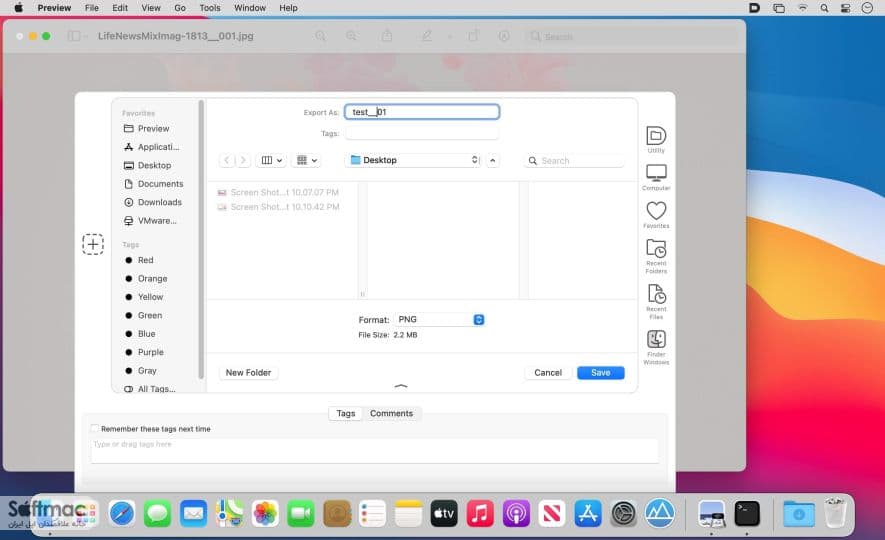
Task: Open Photos from the Dock
Action: coord(265,514)
